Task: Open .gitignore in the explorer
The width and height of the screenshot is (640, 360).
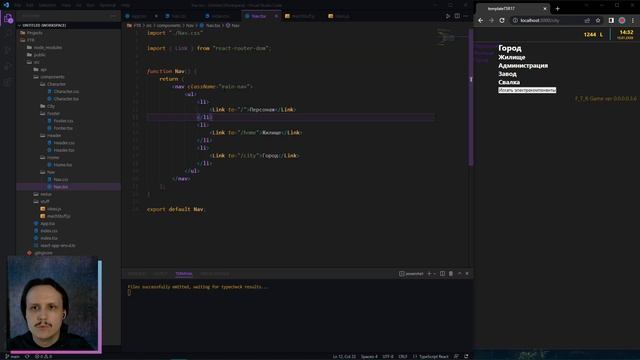Action: tap(40, 253)
